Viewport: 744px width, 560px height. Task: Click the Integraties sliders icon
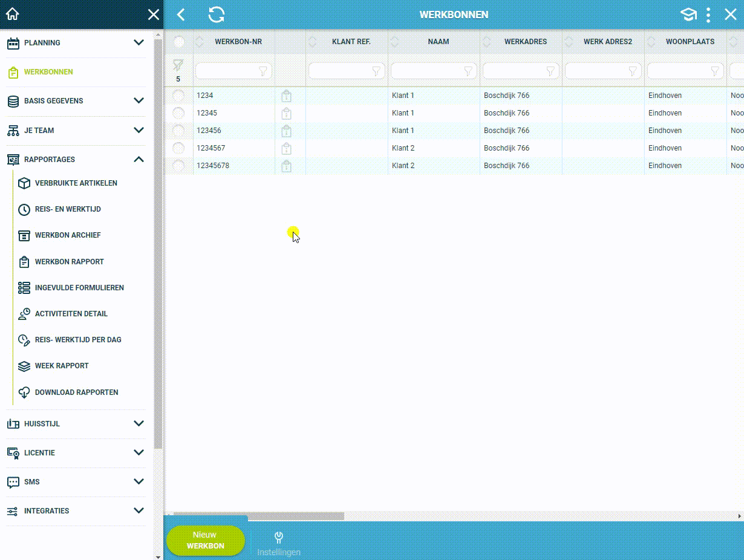(x=13, y=512)
